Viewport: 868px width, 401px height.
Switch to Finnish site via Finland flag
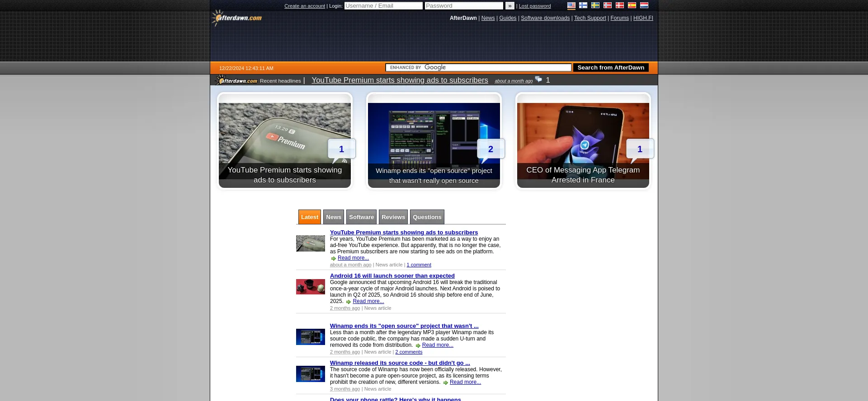click(583, 5)
